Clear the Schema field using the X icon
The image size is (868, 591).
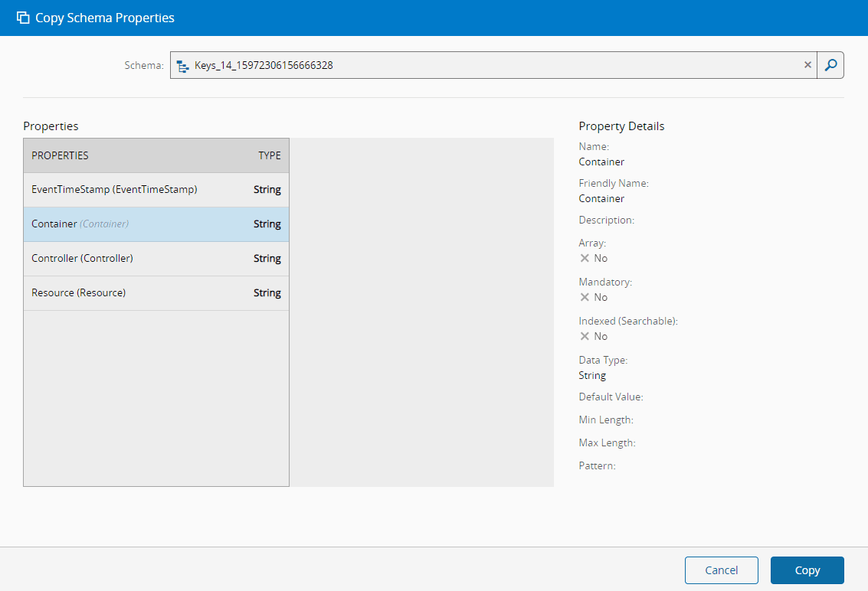pyautogui.click(x=807, y=65)
